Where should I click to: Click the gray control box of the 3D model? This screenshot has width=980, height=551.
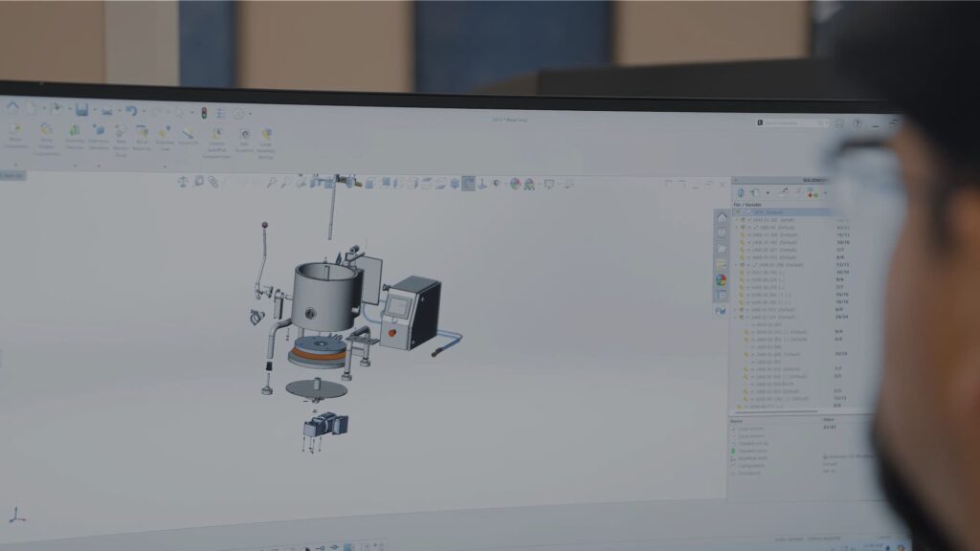coord(410,308)
